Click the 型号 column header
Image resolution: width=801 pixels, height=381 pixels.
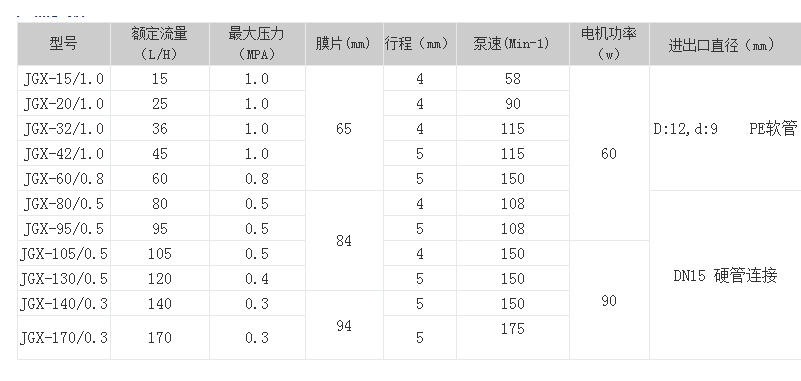pos(64,44)
